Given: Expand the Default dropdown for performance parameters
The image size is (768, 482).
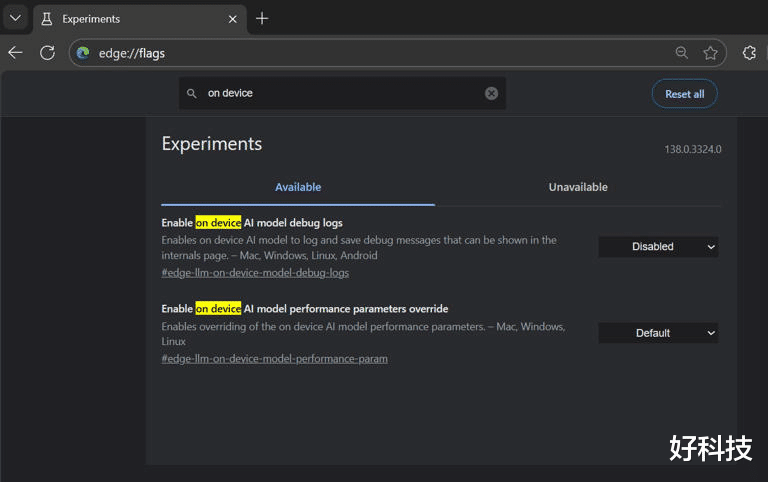Looking at the screenshot, I should click(658, 333).
